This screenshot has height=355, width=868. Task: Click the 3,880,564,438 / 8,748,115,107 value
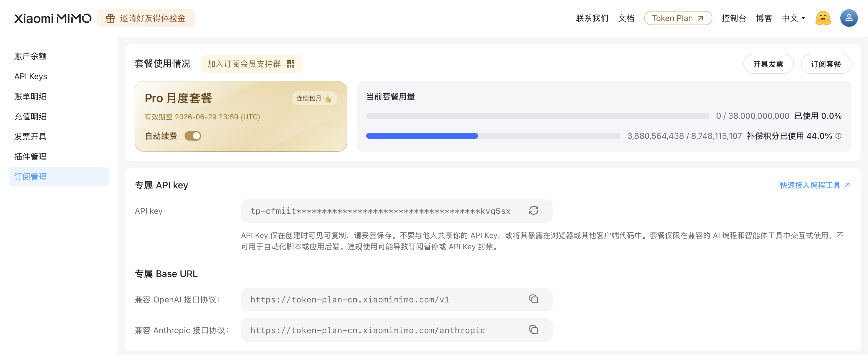tap(684, 136)
